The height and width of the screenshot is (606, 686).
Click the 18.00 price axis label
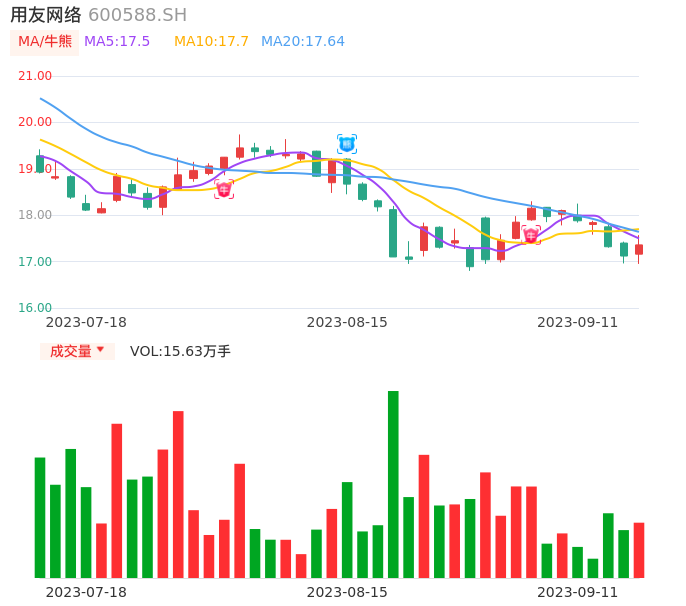point(35,215)
